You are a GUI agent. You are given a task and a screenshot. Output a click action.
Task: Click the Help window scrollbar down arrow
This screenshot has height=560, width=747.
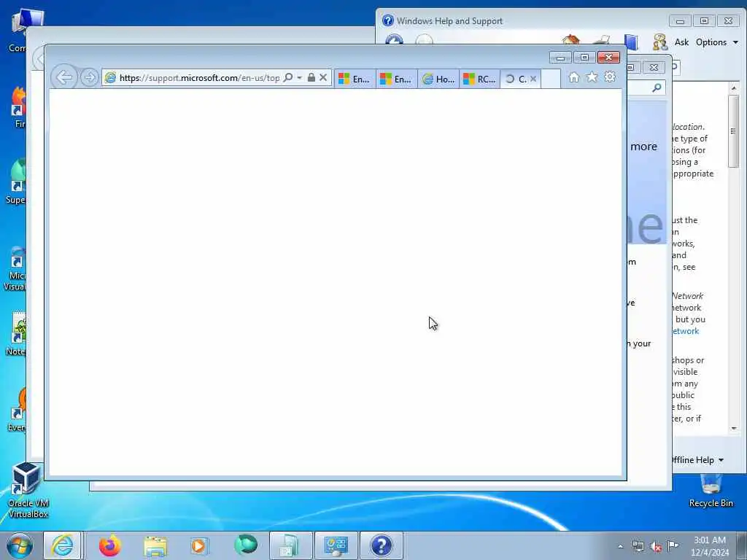coord(734,428)
